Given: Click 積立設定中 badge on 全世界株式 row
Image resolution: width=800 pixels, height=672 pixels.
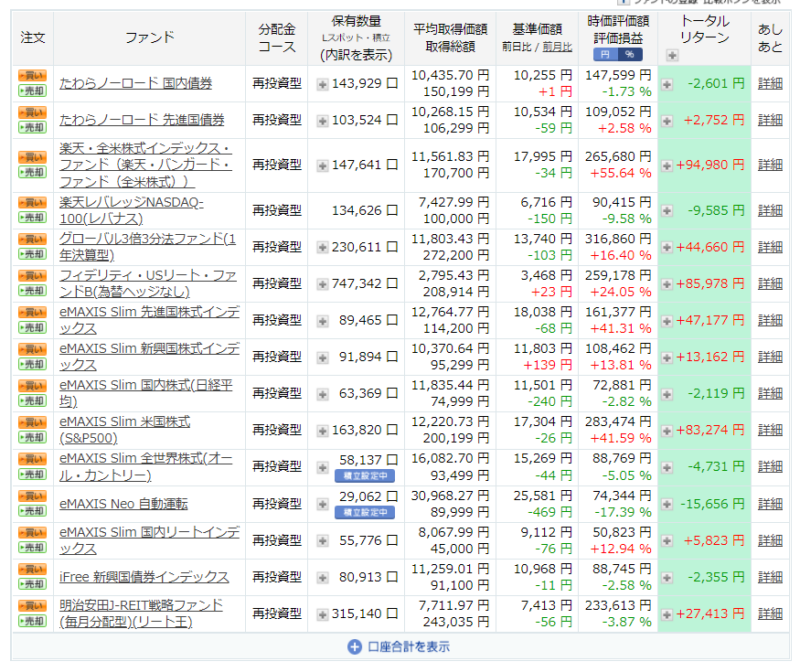Looking at the screenshot, I should click(365, 476).
